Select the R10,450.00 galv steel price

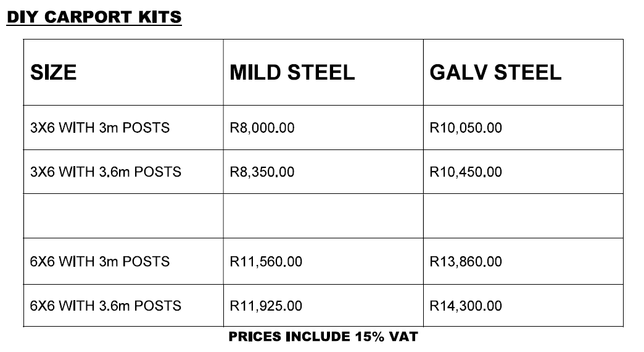[466, 172]
